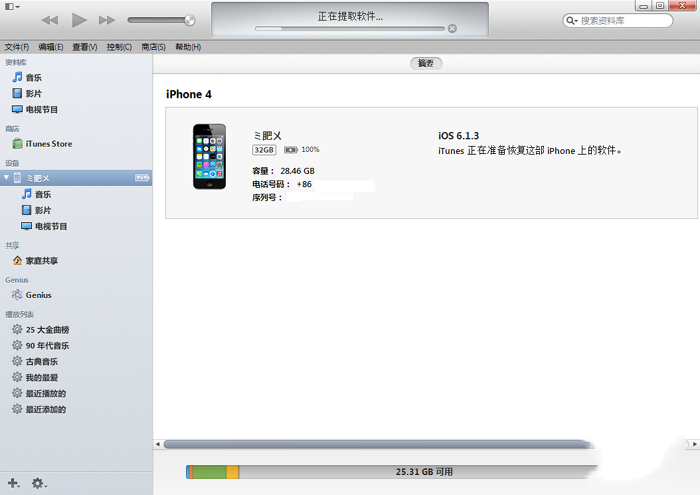This screenshot has height=495, width=700.
Task: Open the Genius item in sidebar
Action: (76, 295)
